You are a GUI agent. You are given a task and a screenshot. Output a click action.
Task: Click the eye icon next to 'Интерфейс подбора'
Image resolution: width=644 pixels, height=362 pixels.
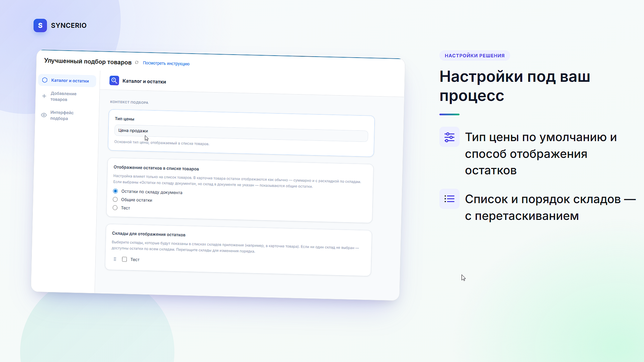coord(44,115)
